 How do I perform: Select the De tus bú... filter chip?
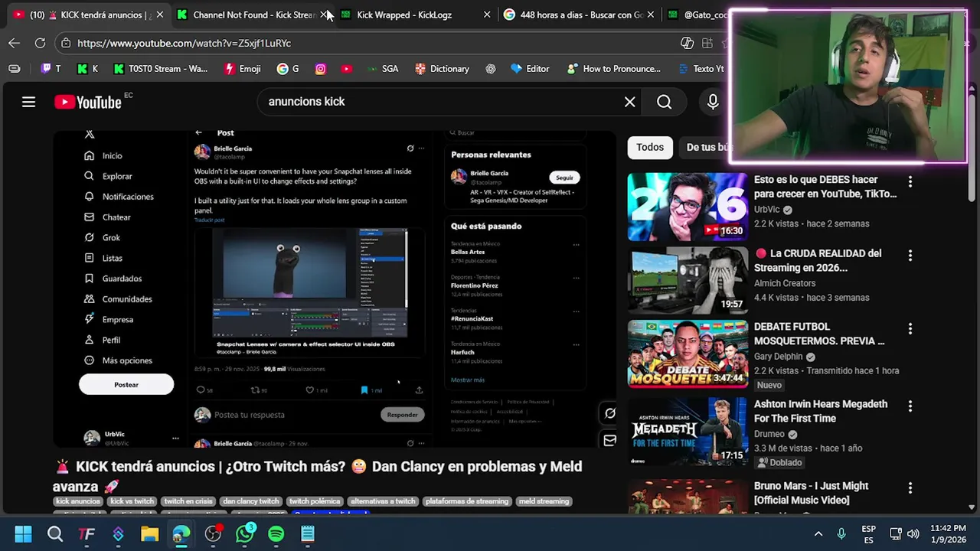pyautogui.click(x=709, y=147)
